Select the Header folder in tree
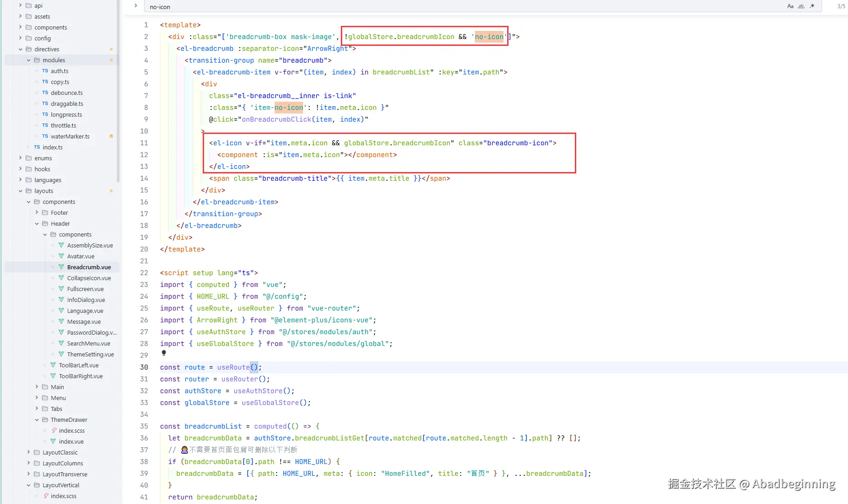The height and width of the screenshot is (504, 848). [x=60, y=223]
